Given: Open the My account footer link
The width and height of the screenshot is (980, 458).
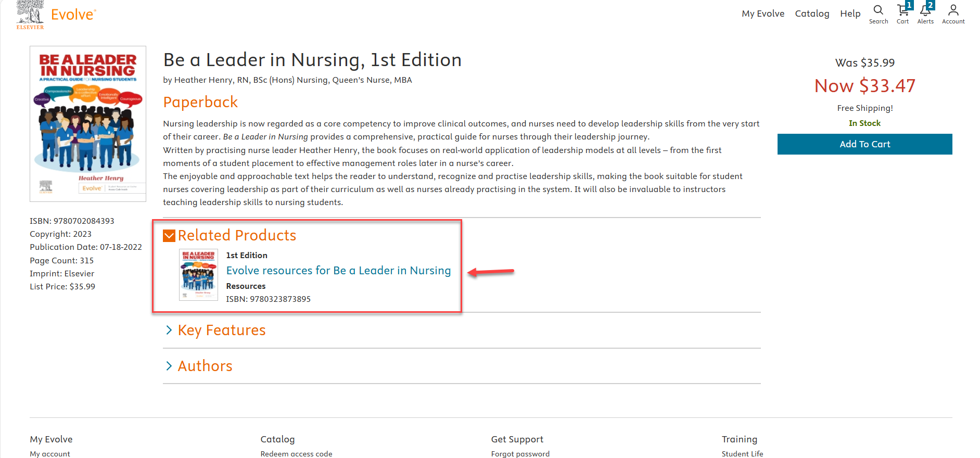Looking at the screenshot, I should [x=50, y=454].
